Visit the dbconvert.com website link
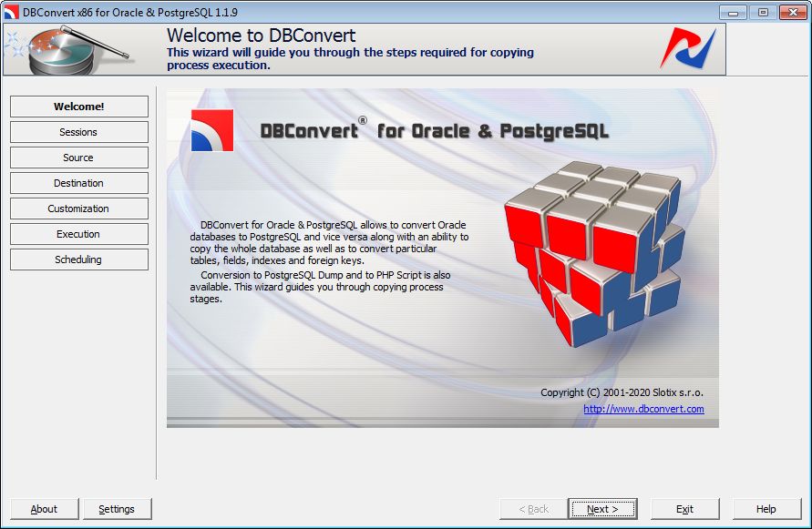 coord(642,410)
